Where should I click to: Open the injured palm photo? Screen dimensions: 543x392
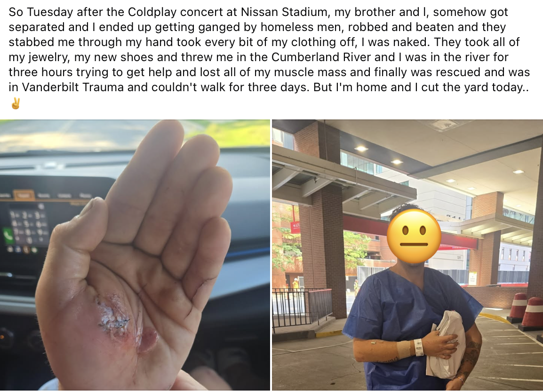pos(135,255)
